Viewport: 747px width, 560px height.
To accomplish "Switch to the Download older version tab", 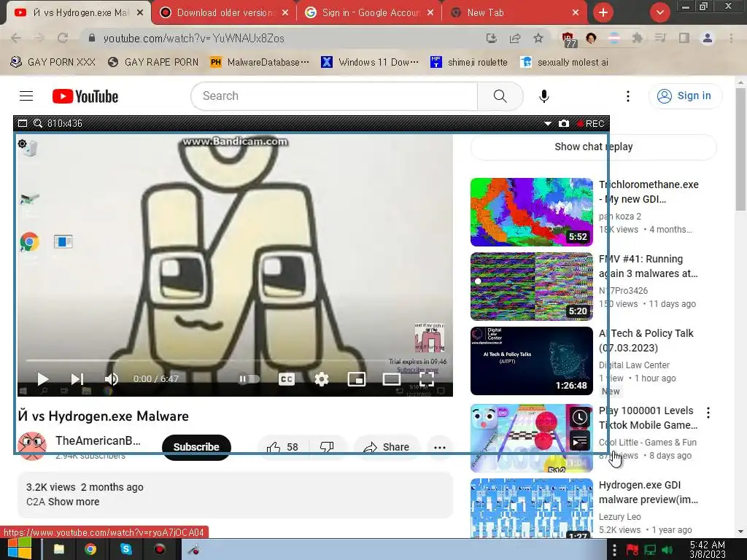I will pos(224,13).
